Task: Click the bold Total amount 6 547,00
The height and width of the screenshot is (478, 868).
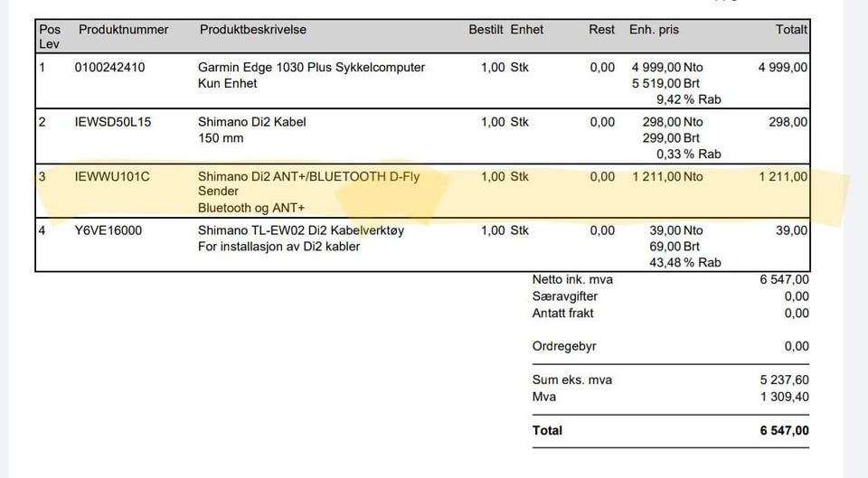Action: tap(785, 431)
